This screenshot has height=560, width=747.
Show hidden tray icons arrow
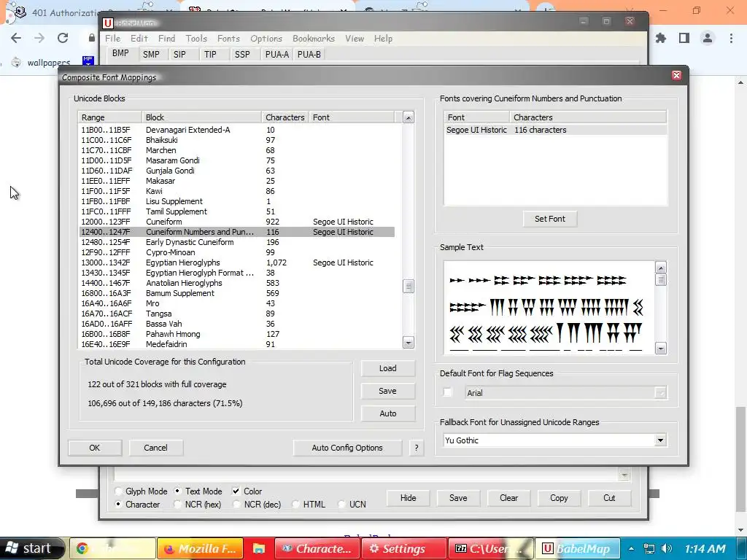point(631,548)
